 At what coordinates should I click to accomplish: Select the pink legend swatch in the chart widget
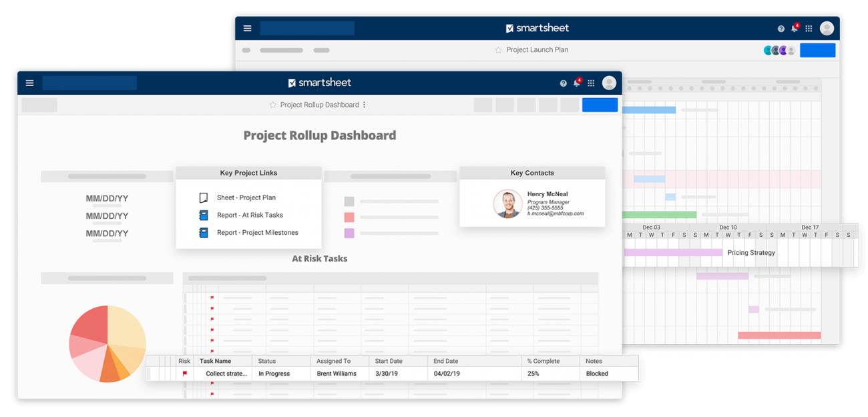point(349,216)
